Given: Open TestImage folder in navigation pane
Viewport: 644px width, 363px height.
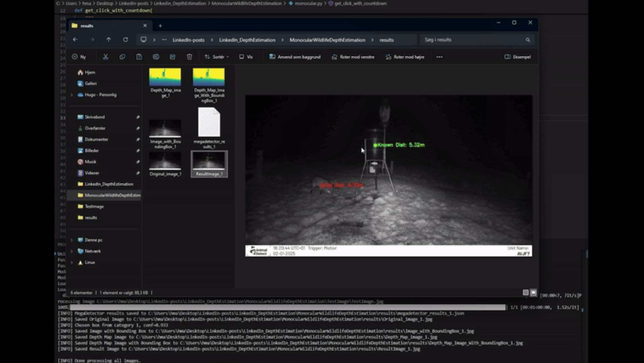Looking at the screenshot, I should [x=91, y=206].
